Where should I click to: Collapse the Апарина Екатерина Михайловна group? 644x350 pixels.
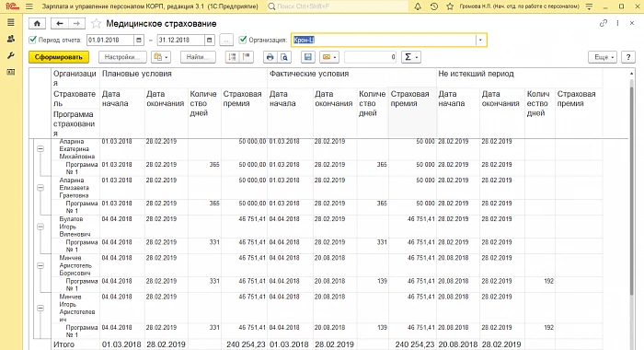[40, 149]
